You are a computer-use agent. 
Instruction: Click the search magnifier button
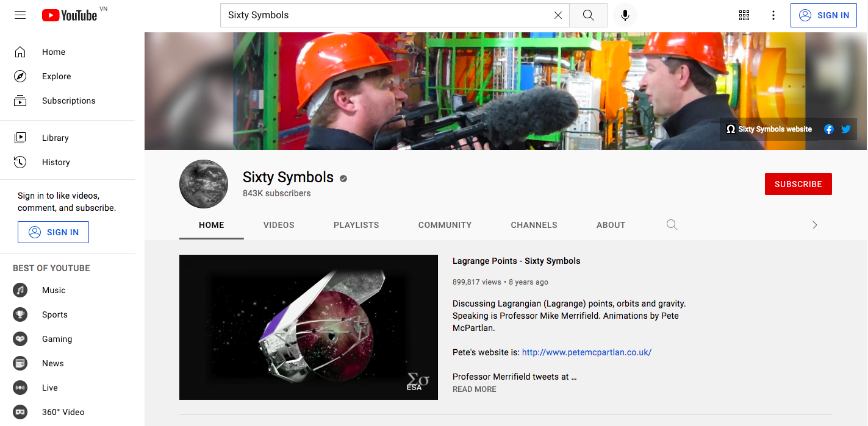(x=588, y=15)
